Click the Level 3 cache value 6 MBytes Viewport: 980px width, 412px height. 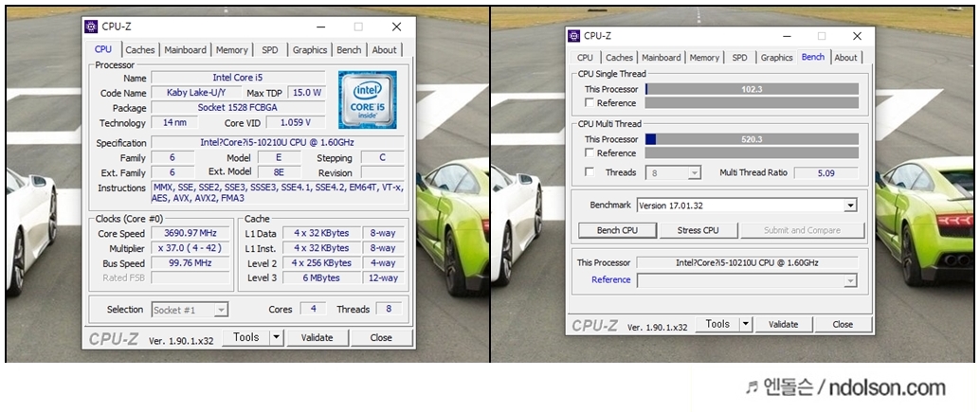(322, 278)
